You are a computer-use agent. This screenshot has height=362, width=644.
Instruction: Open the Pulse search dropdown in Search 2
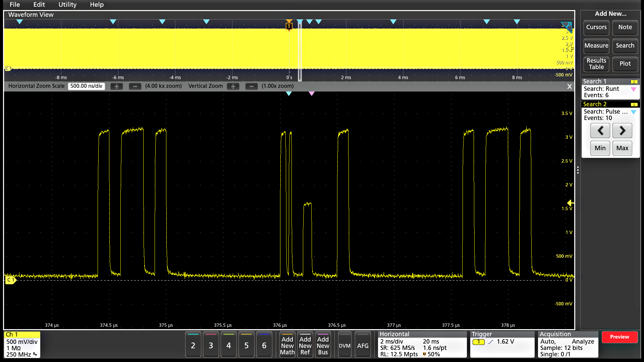point(633,112)
